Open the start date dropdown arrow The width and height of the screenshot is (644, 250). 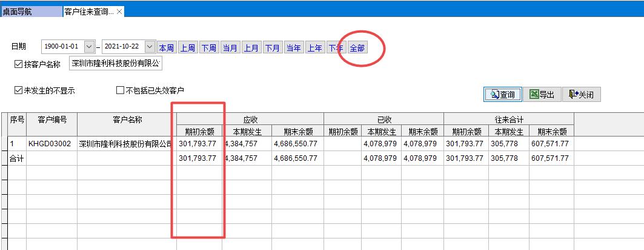pyautogui.click(x=89, y=47)
